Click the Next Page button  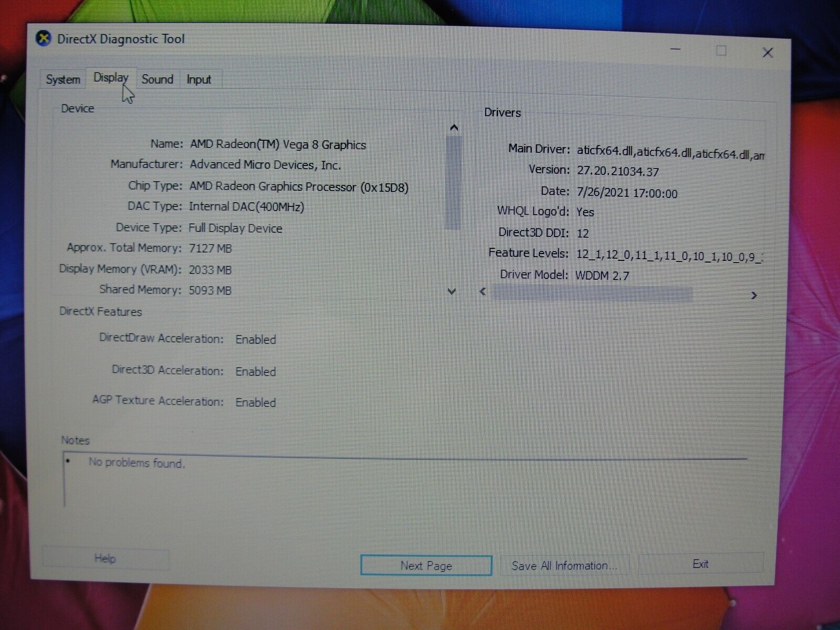(426, 566)
